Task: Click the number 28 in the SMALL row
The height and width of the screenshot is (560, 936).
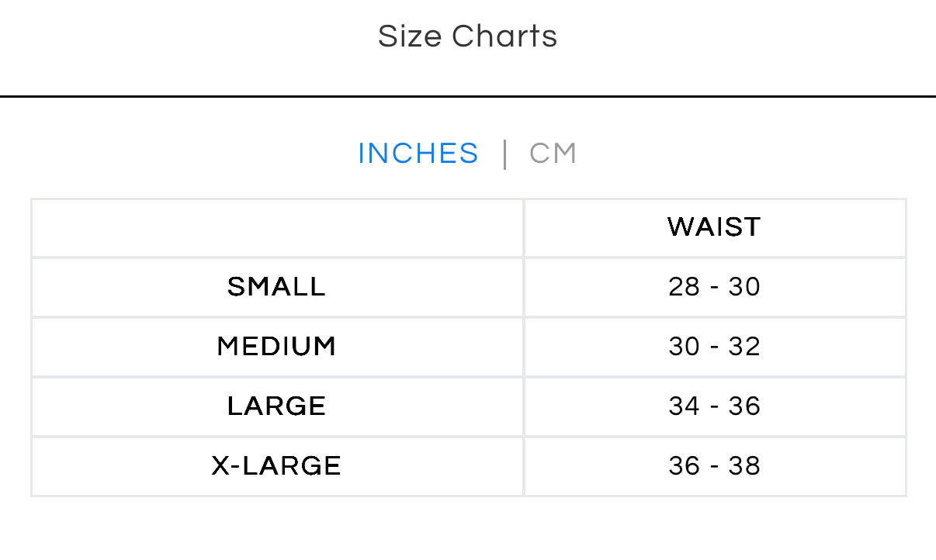Action: (x=684, y=287)
